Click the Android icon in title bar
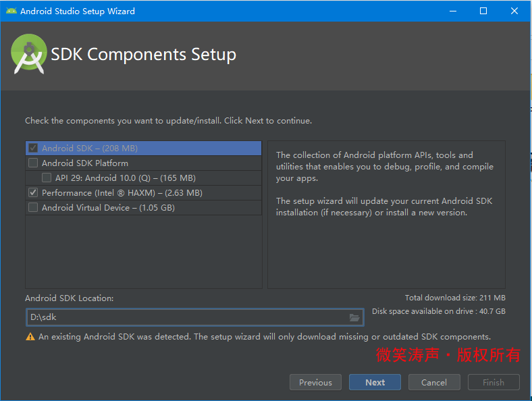The height and width of the screenshot is (401, 532). 11,11
